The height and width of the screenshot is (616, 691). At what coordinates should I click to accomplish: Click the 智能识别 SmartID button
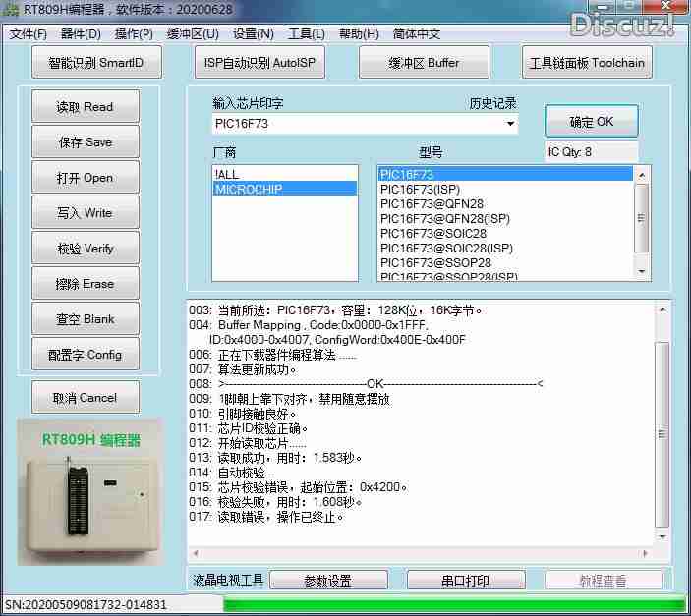96,63
